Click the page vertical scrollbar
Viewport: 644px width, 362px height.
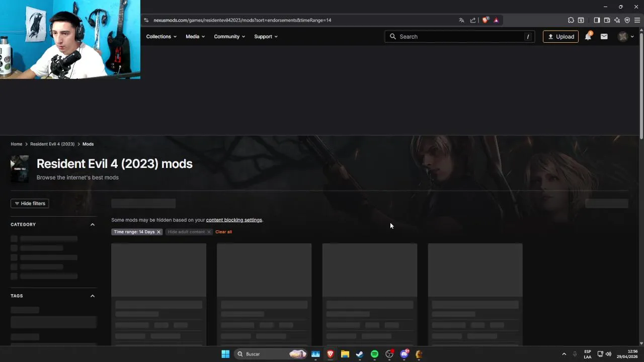point(641,85)
